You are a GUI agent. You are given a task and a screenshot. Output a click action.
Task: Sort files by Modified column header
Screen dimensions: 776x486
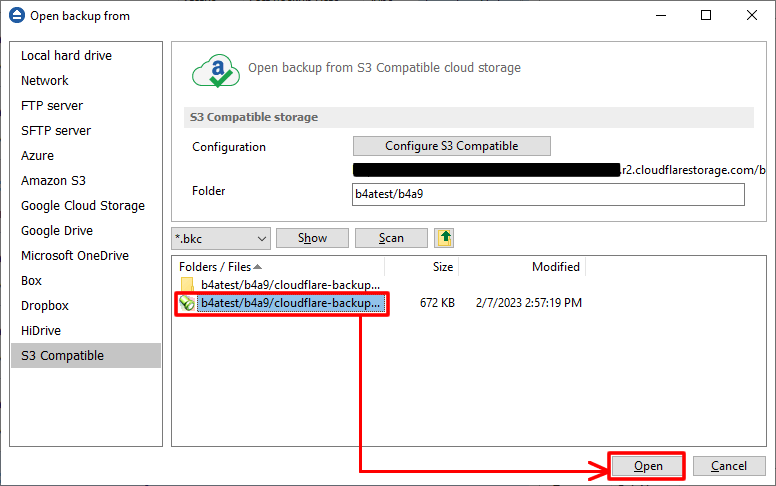click(x=555, y=267)
